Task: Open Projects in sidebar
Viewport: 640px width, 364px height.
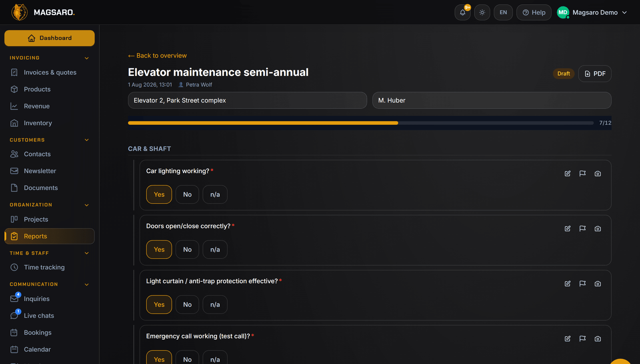Action: point(50,219)
